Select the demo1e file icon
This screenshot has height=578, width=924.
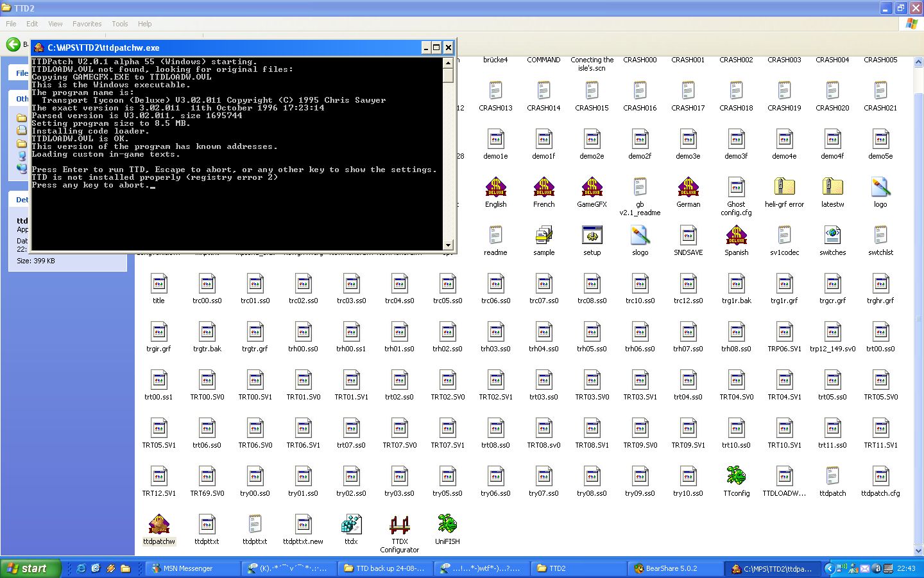click(495, 139)
